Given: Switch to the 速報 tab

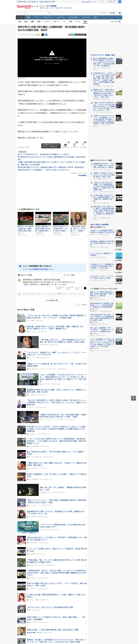Looking at the screenshot, I should (28, 17).
